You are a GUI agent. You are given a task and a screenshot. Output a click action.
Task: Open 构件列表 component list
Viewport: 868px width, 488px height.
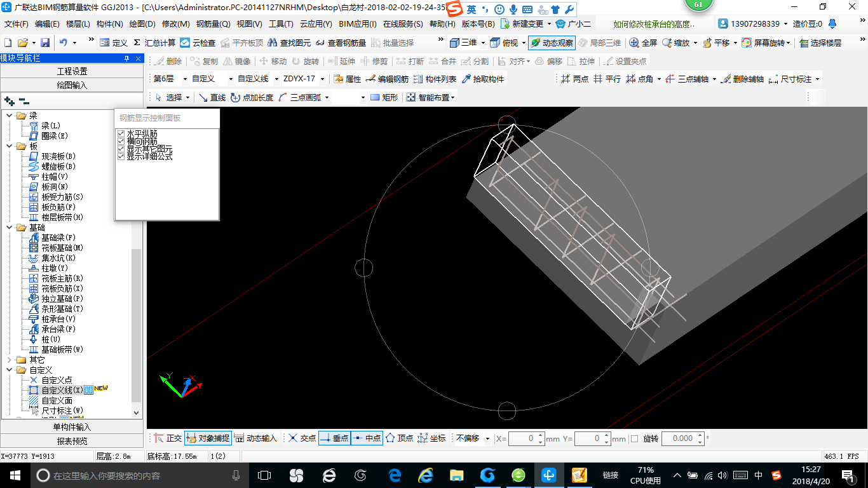pyautogui.click(x=435, y=79)
